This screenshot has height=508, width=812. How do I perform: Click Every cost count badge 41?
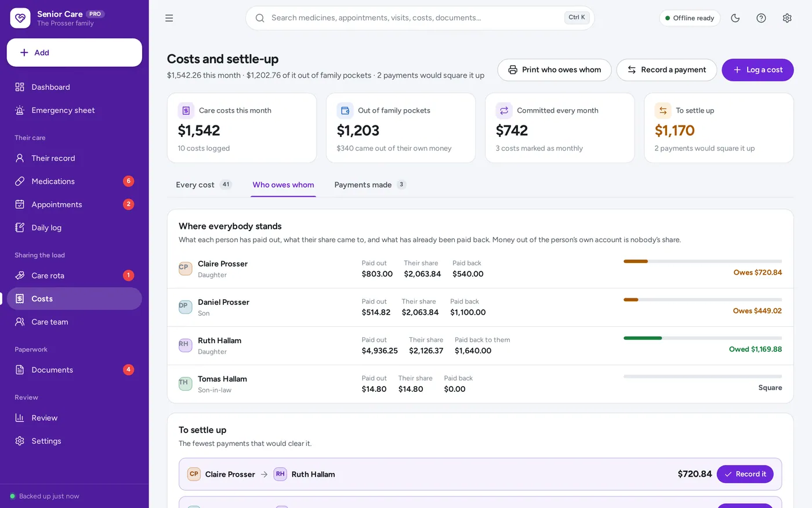point(226,185)
